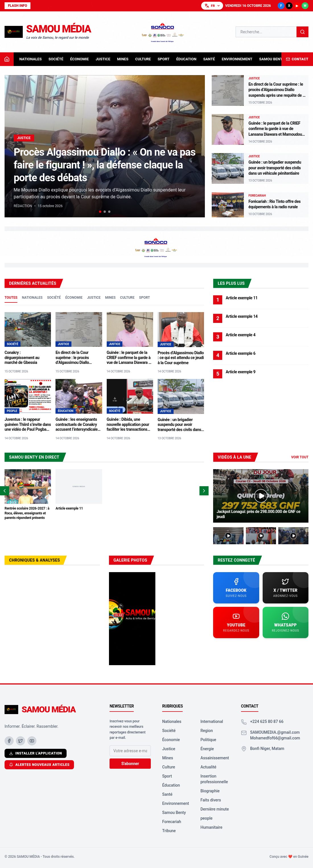Click the footer YouTube round icon
Image resolution: width=313 pixels, height=868 pixels.
pyautogui.click(x=32, y=741)
